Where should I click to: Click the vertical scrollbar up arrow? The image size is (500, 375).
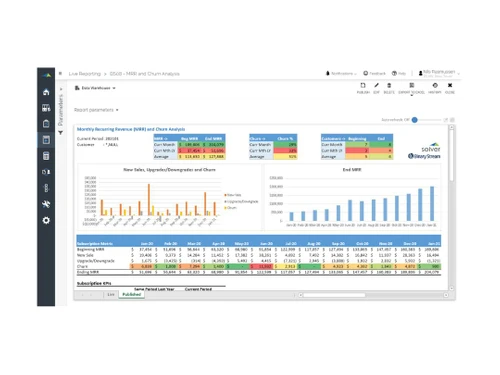pos(452,127)
